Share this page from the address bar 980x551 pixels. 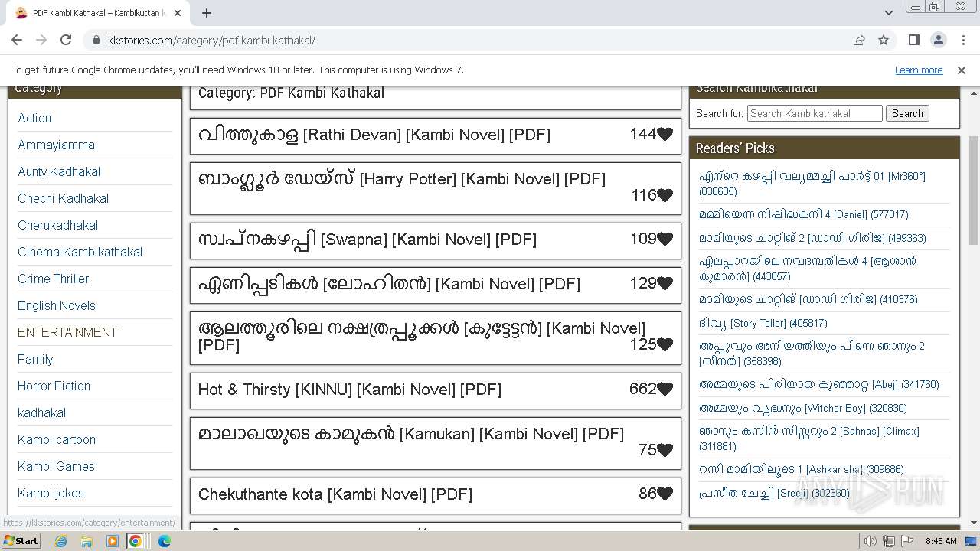(x=859, y=40)
